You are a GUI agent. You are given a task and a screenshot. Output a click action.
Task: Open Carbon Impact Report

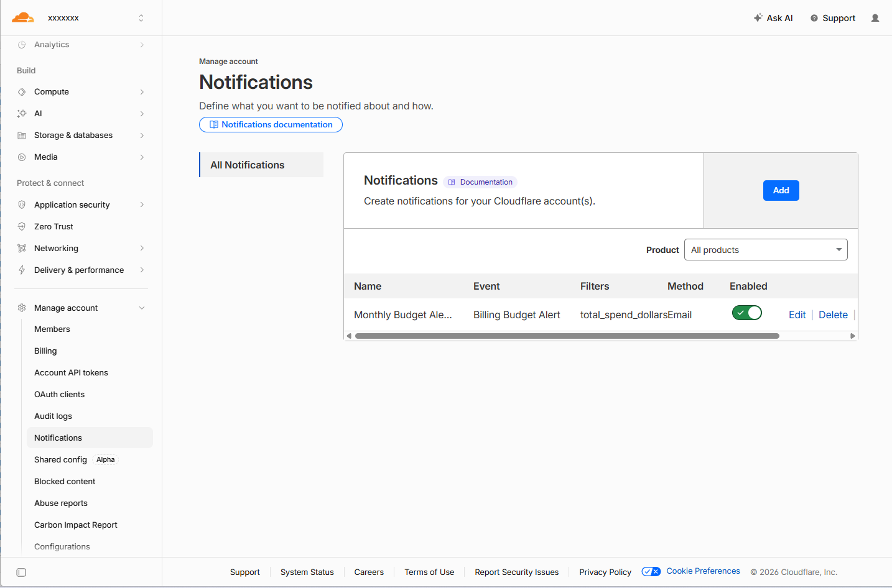click(x=76, y=525)
